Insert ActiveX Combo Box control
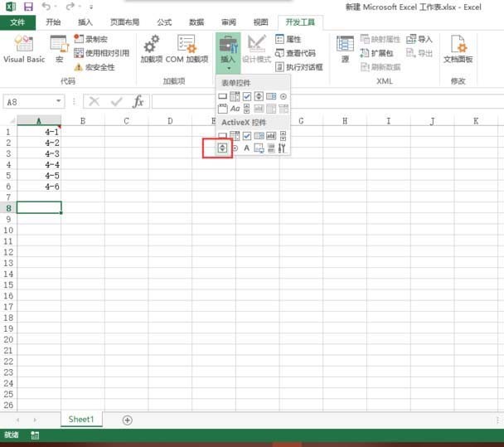 tap(235, 136)
